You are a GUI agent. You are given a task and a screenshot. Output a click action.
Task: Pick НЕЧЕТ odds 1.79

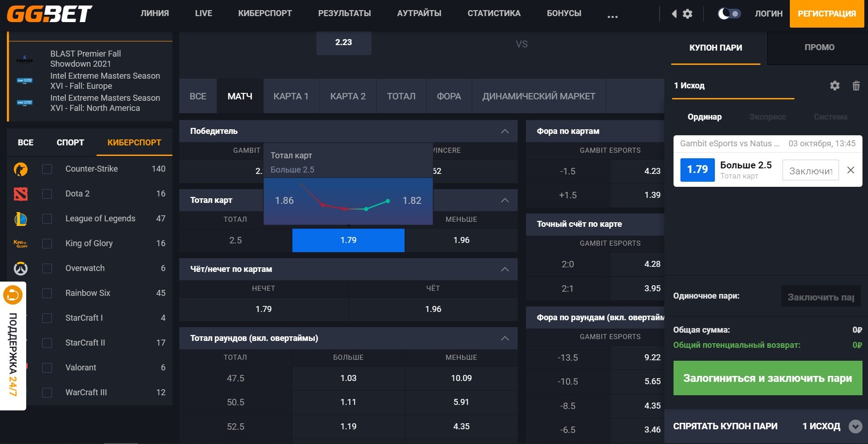263,309
